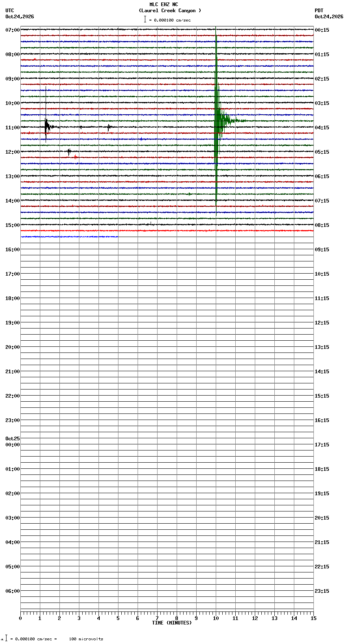346x644 pixels.
Task: Click the 7 minute axis tick label
Action: pyautogui.click(x=157, y=618)
